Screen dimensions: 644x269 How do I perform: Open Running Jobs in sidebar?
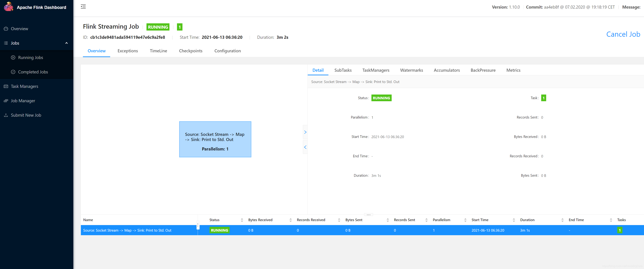pyautogui.click(x=36, y=57)
